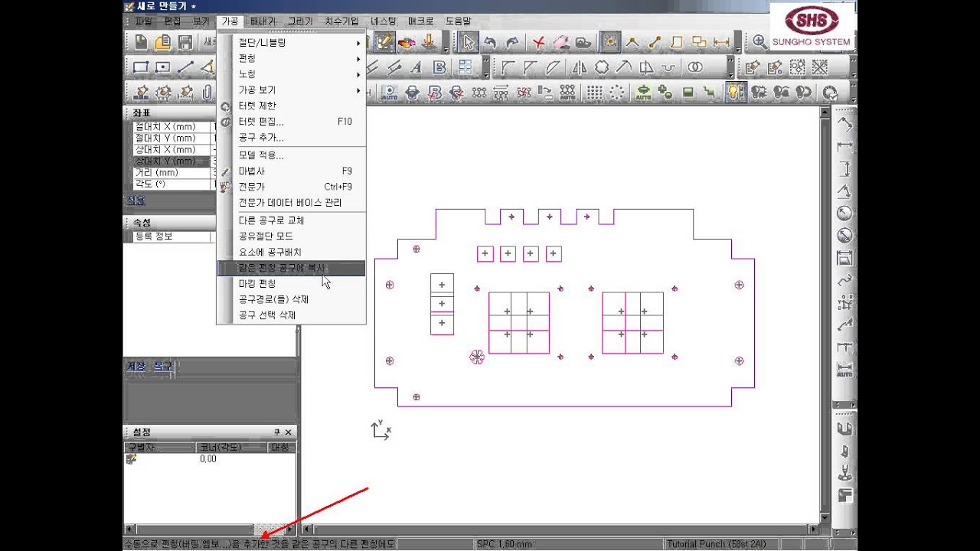Click the vertical scrollbar of the drawing canvas
The height and width of the screenshot is (551, 980).
pyautogui.click(x=825, y=314)
